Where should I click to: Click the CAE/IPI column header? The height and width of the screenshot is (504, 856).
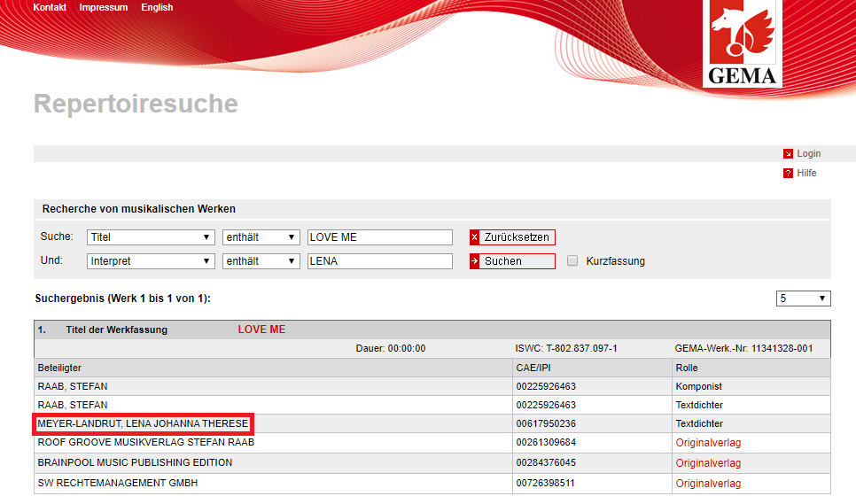point(533,368)
